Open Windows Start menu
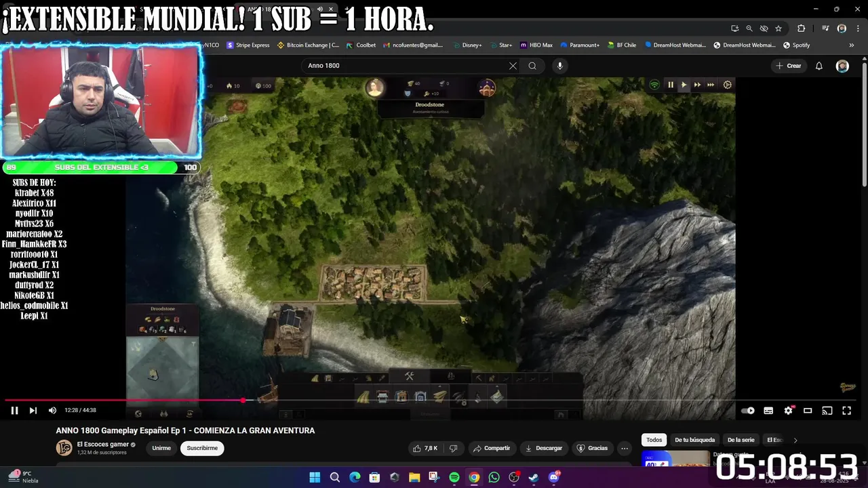Image resolution: width=868 pixels, height=488 pixels. point(315,478)
